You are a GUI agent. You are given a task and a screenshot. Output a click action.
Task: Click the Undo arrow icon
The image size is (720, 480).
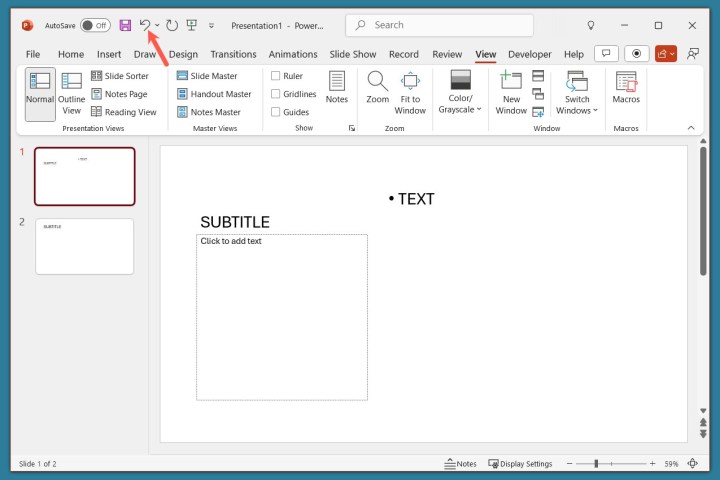(145, 25)
